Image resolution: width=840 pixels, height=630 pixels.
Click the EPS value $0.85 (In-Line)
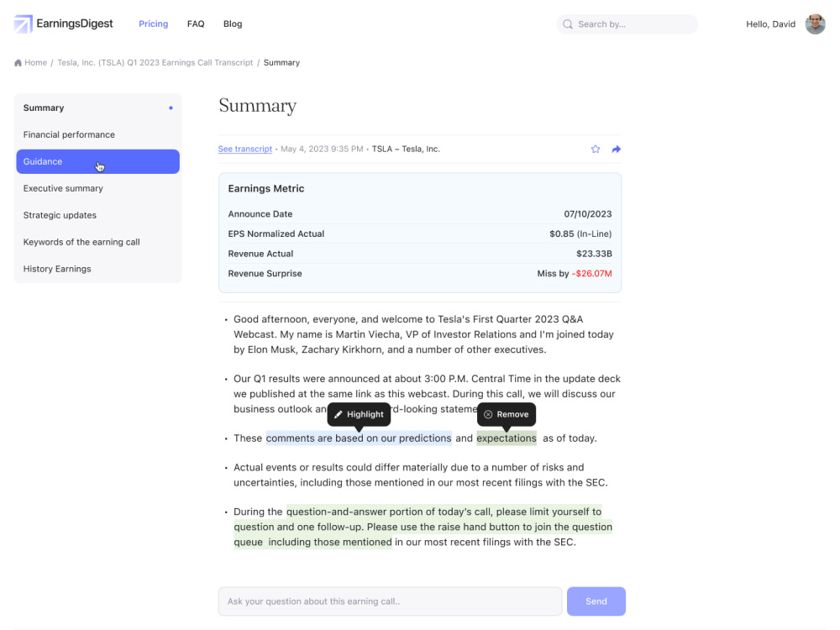(580, 234)
